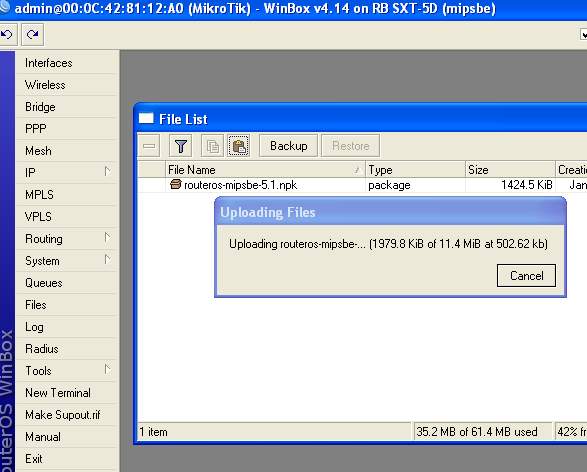This screenshot has width=587, height=472.
Task: Click the Uploading Files dialog title
Action: 268,212
